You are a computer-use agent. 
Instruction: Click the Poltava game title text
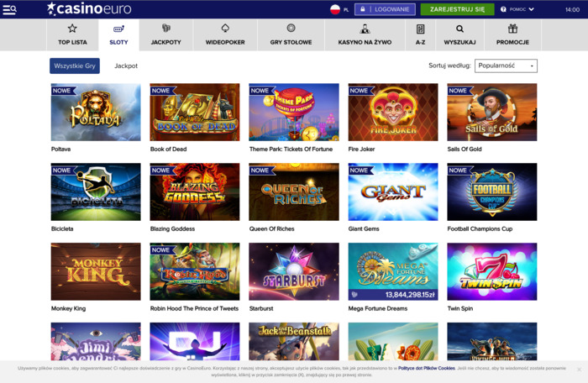60,149
